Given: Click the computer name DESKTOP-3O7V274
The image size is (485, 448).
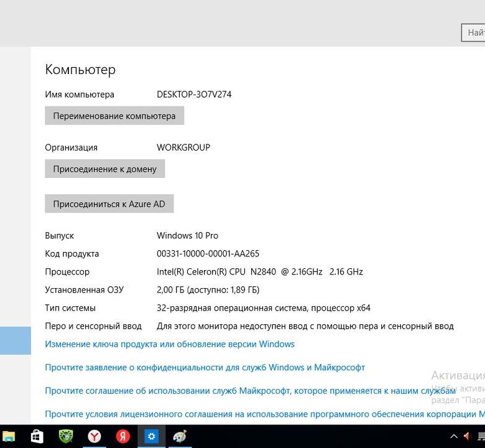Looking at the screenshot, I should [194, 95].
